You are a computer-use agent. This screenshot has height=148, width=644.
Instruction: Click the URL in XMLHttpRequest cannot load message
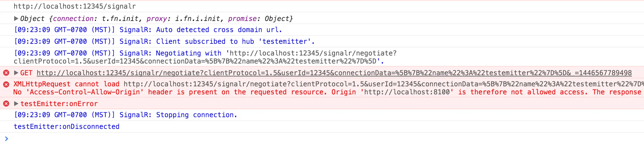pyautogui.click(x=382, y=84)
